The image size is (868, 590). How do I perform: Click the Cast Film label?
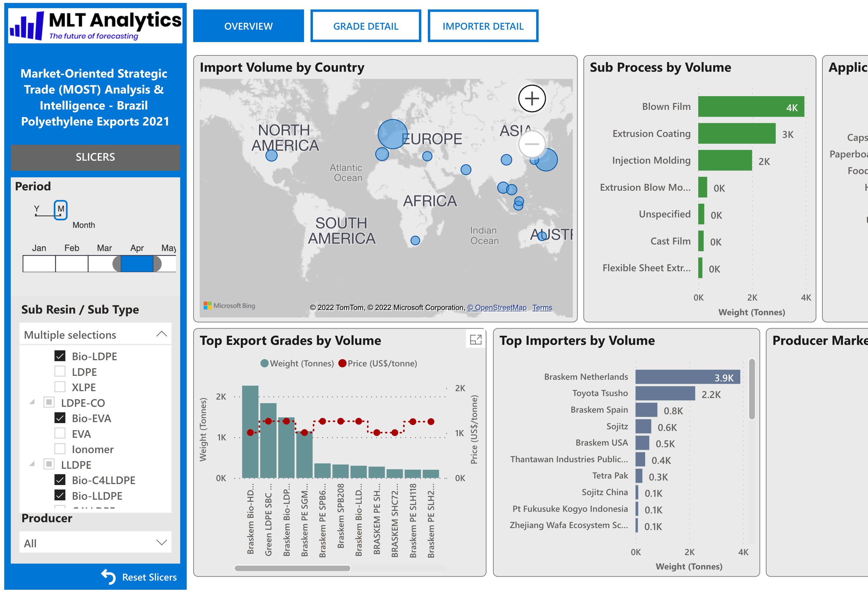click(x=671, y=241)
